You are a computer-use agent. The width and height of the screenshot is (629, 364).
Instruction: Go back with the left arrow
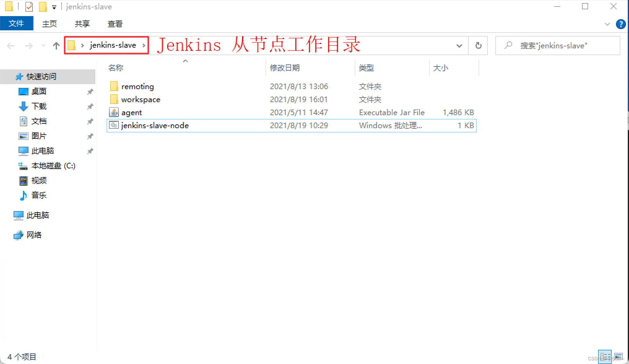tap(11, 46)
